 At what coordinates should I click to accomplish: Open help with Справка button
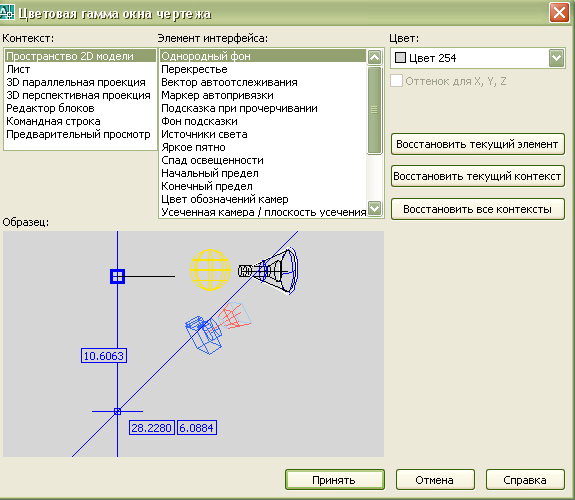tap(525, 479)
